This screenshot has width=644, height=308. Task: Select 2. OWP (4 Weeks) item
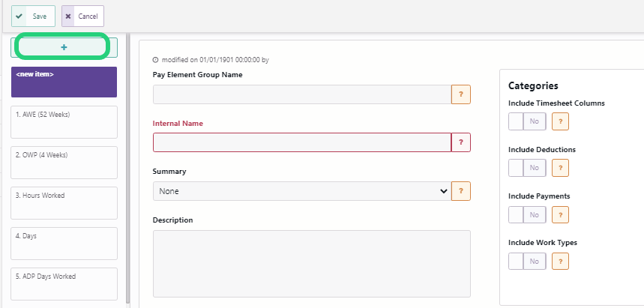click(x=64, y=163)
